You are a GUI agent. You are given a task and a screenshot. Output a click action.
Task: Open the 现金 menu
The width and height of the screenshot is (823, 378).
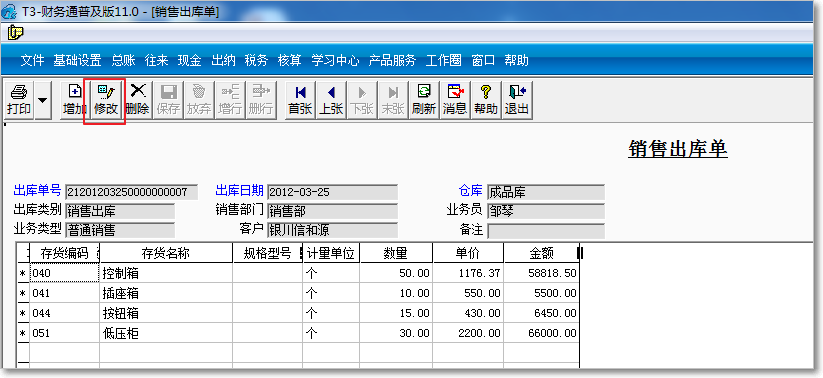click(x=189, y=60)
